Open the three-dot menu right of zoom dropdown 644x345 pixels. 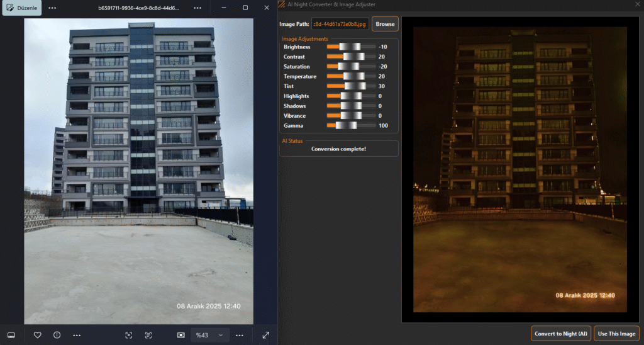pos(240,335)
